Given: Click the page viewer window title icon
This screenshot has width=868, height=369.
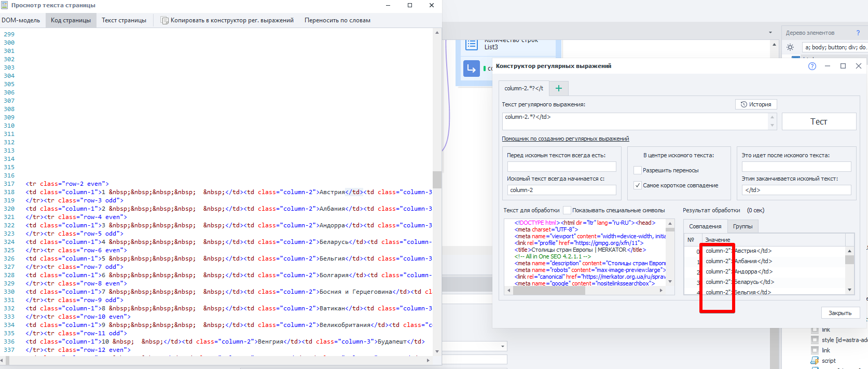Looking at the screenshot, I should point(5,5).
